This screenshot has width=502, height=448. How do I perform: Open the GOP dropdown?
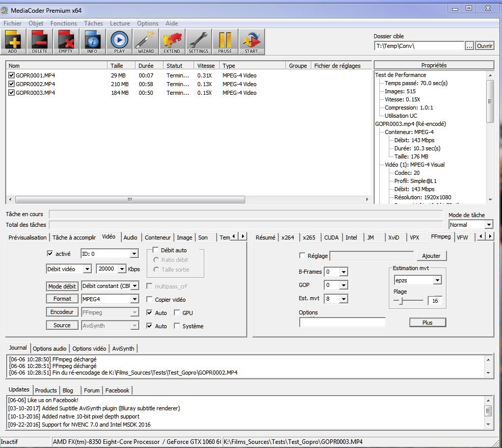[x=344, y=285]
